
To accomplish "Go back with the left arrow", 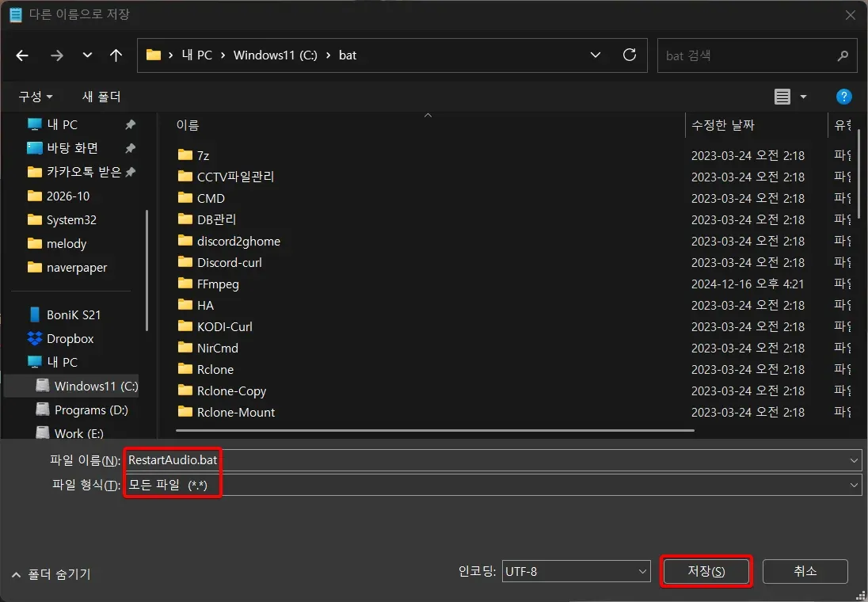I will coord(22,55).
